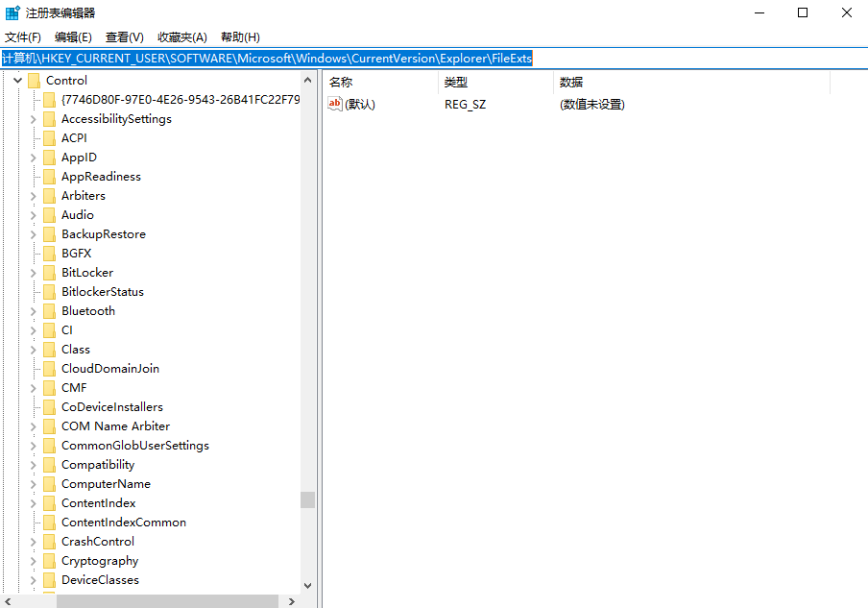This screenshot has height=608, width=868.
Task: Click the BitLocker key folder icon
Action: (x=50, y=272)
